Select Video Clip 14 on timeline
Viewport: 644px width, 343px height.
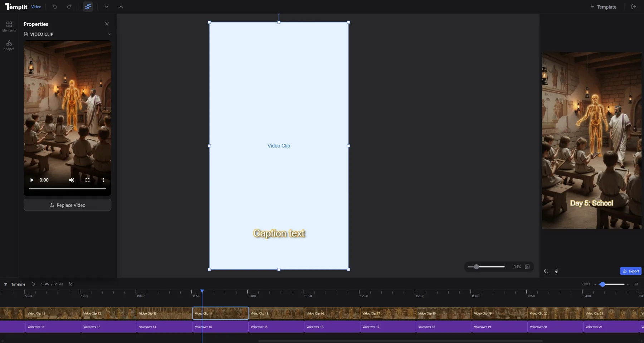pos(220,313)
